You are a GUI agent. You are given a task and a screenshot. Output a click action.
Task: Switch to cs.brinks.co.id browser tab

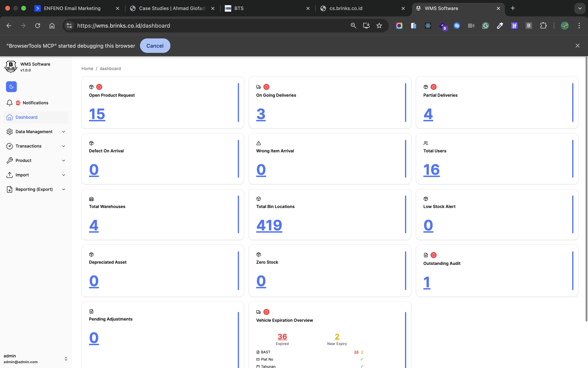[x=346, y=8]
